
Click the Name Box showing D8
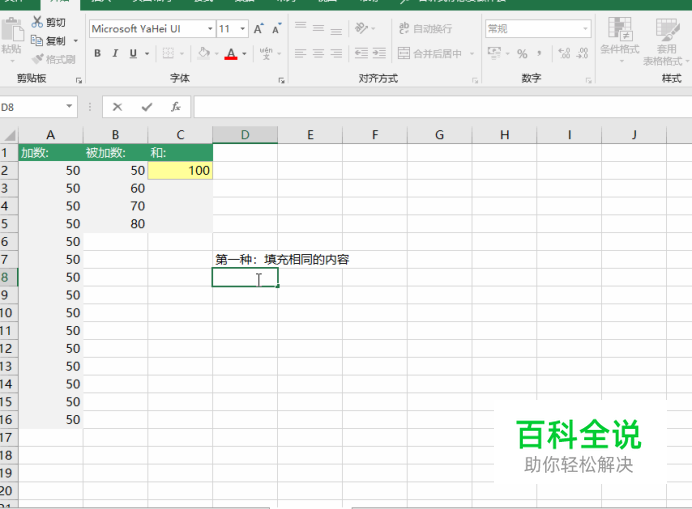pyautogui.click(x=32, y=107)
